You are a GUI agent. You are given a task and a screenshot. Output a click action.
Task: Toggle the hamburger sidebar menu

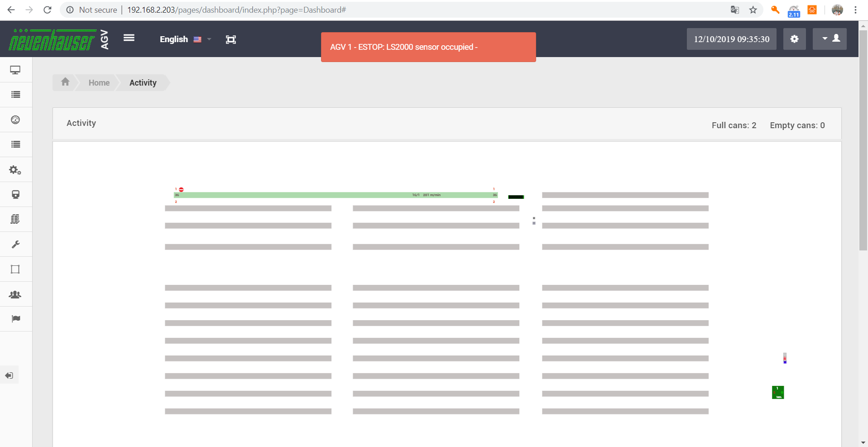point(129,38)
